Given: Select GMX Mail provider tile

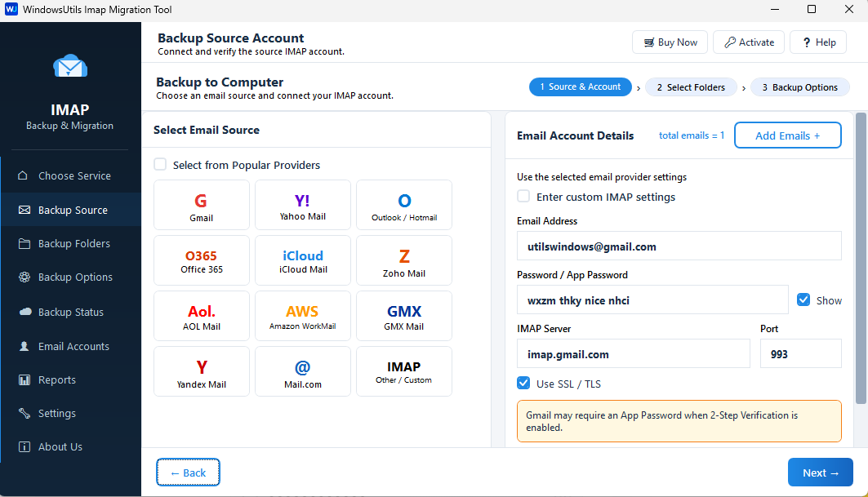Looking at the screenshot, I should 404,316.
